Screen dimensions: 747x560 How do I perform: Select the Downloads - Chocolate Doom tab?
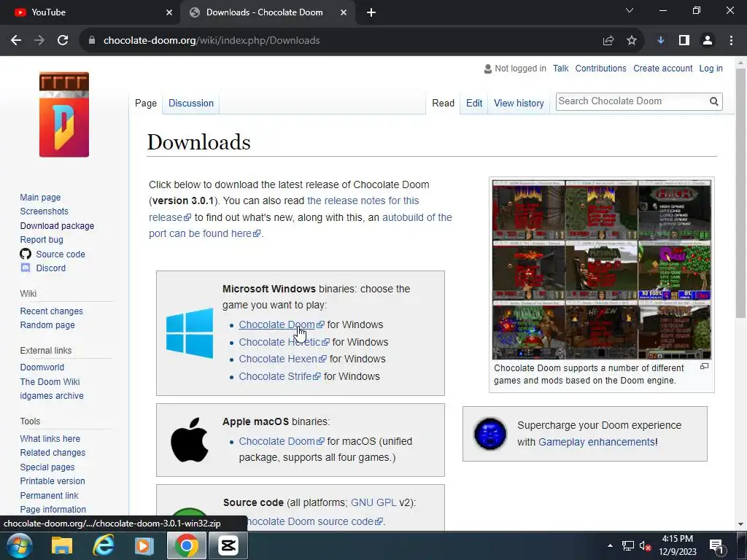268,12
